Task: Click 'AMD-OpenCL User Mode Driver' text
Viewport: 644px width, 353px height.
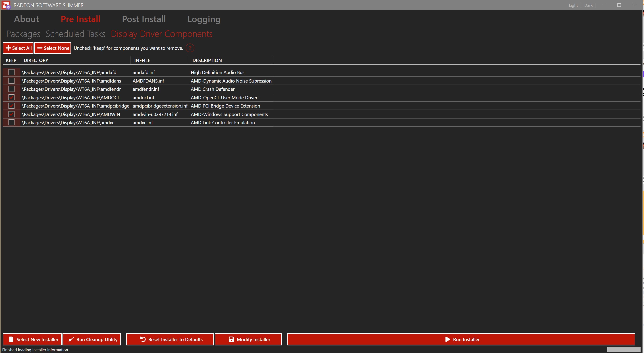Action: pos(224,98)
